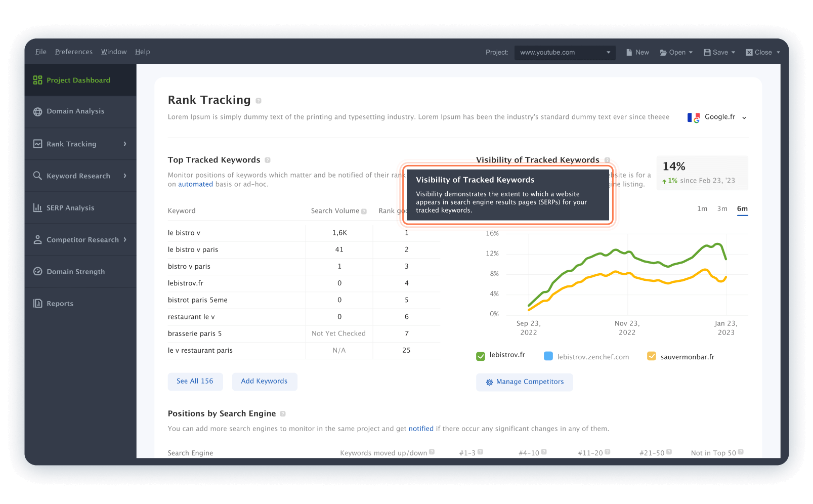Click the See All 156 button
Screen dimensions: 813x504
(x=195, y=382)
